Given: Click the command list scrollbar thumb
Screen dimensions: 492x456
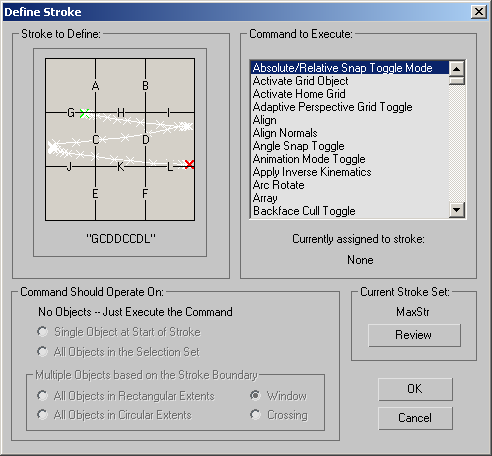Looking at the screenshot, I should pyautogui.click(x=456, y=81).
